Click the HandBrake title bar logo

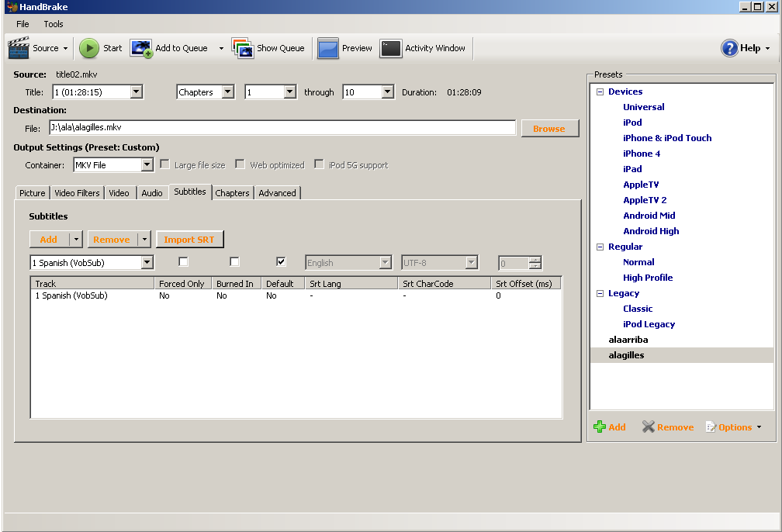12,6
